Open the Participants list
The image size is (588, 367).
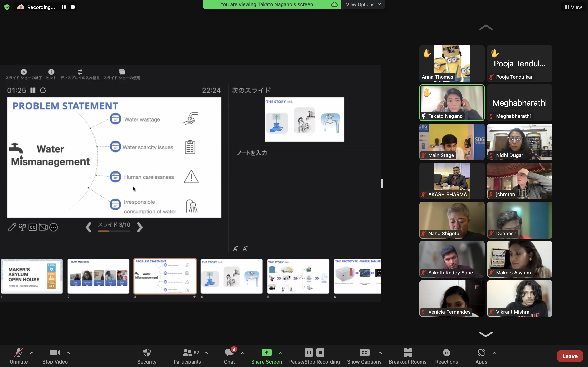[187, 356]
